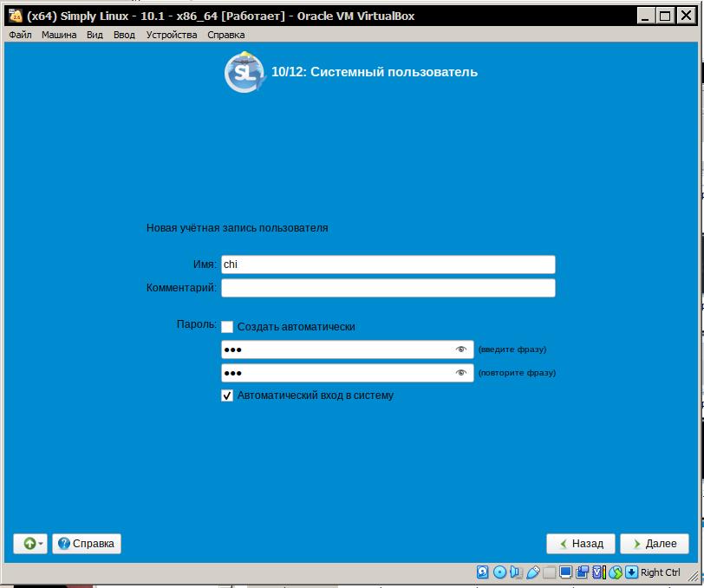Image resolution: width=704 pixels, height=588 pixels.
Task: Click the 10/12: Системный пользователь title
Action: (375, 72)
